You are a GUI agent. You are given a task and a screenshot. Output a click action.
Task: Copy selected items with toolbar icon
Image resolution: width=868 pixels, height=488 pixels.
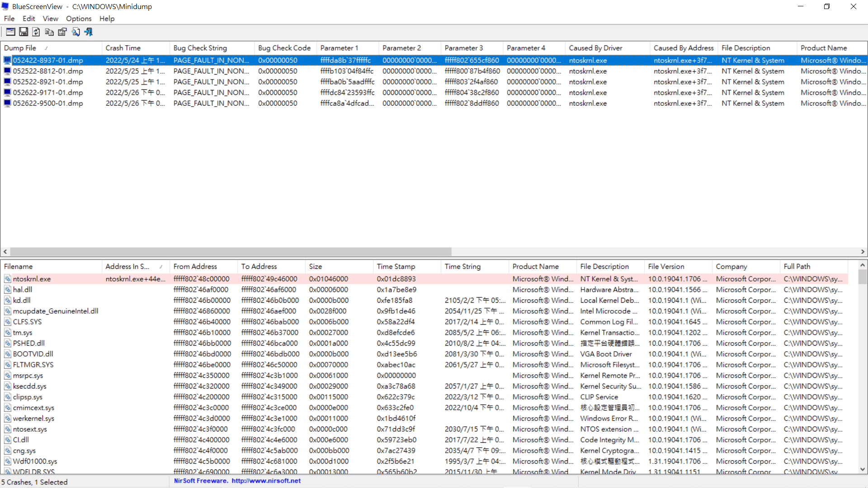(x=49, y=32)
